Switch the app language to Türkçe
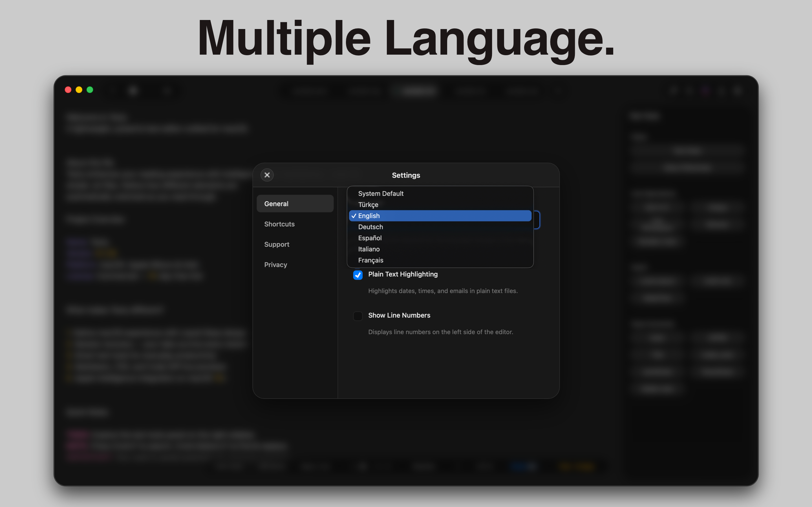The image size is (812, 507). tap(368, 204)
